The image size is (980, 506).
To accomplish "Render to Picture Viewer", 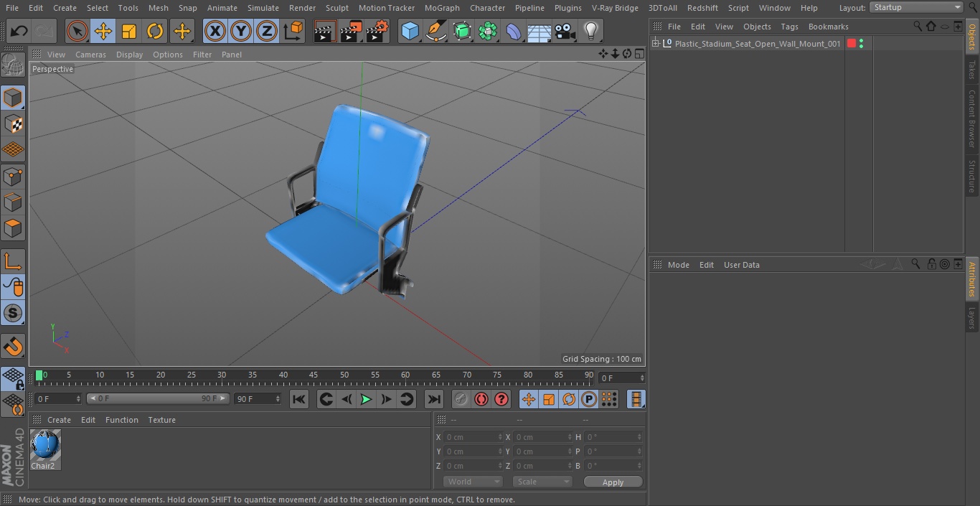I will (351, 31).
